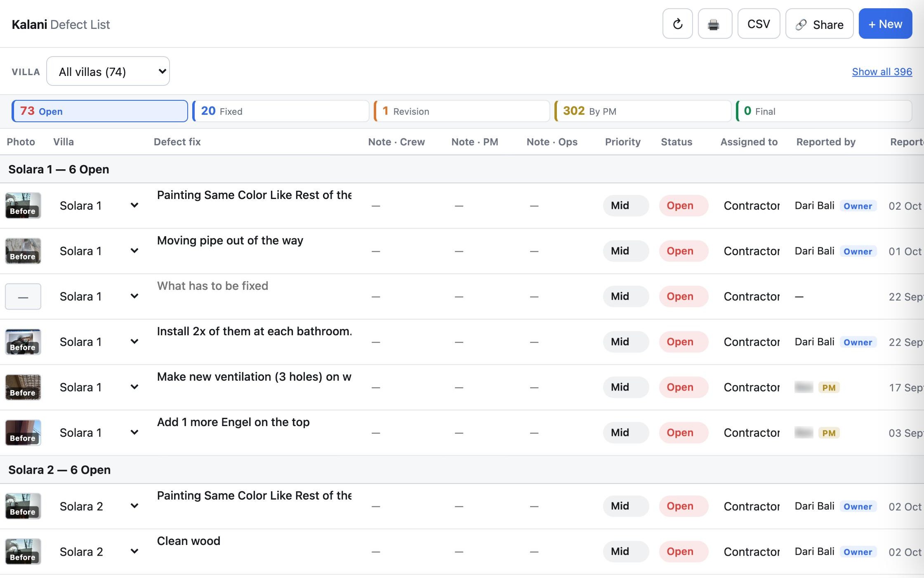Click 'Add 1 more Engel on the top' text
Image resolution: width=924 pixels, height=578 pixels.
tap(233, 422)
